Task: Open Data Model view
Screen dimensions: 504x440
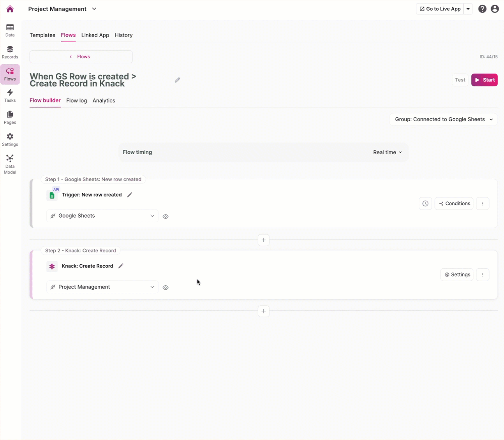Action: 10,164
